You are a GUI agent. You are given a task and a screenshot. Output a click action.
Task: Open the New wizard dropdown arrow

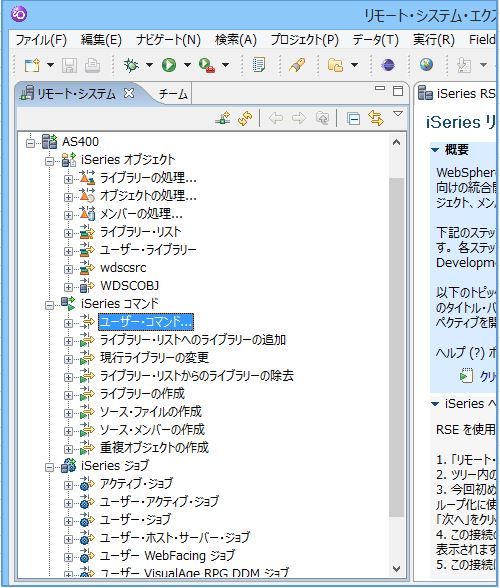pos(50,65)
